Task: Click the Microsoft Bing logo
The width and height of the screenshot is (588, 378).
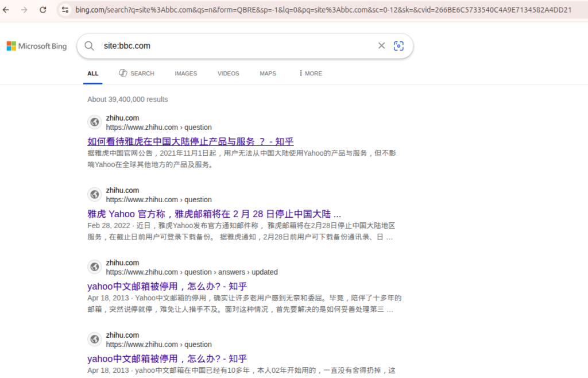Action: (36, 46)
